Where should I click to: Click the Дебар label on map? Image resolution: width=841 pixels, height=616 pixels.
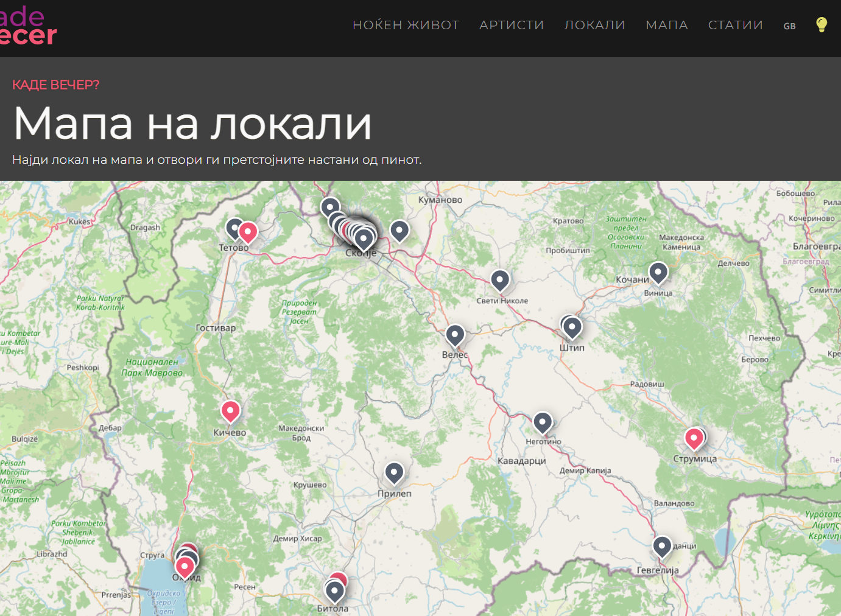tap(110, 428)
